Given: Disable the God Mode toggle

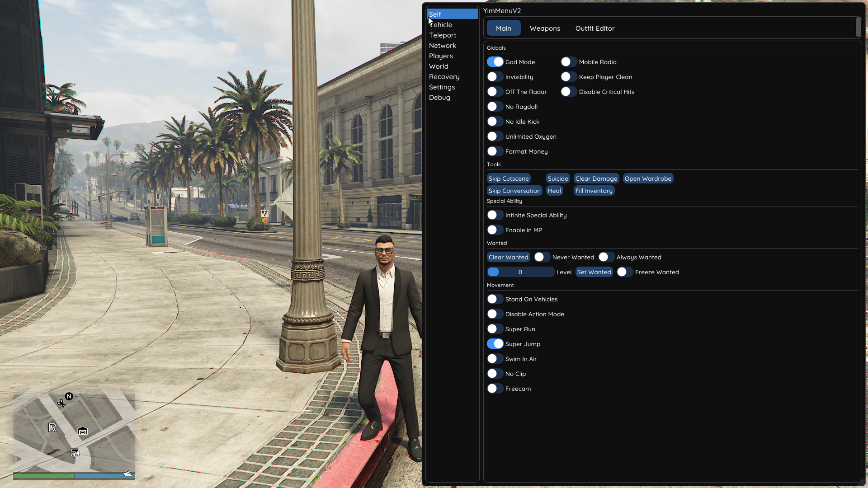Looking at the screenshot, I should [495, 62].
